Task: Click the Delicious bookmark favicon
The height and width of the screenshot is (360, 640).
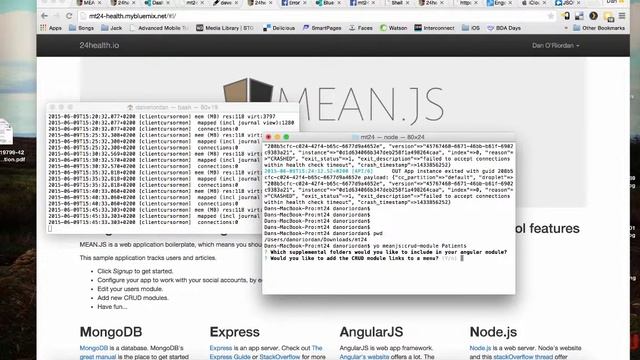Action: 267,28
